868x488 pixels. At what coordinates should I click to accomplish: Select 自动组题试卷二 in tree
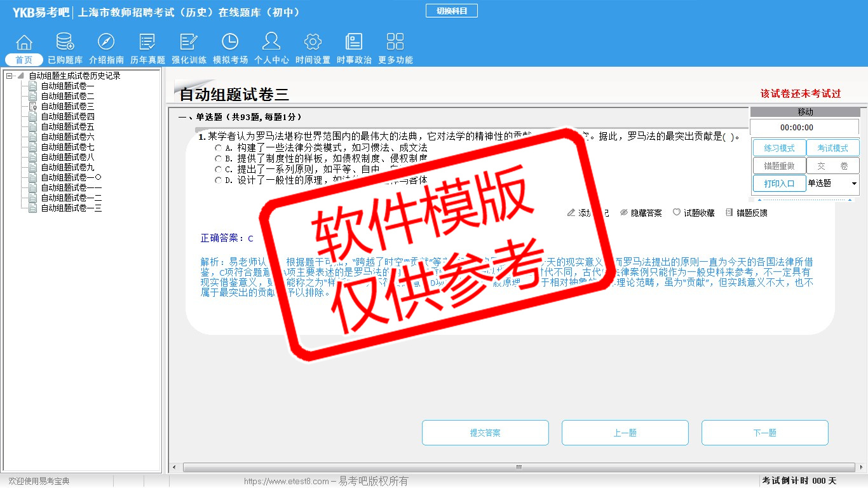[x=67, y=96]
